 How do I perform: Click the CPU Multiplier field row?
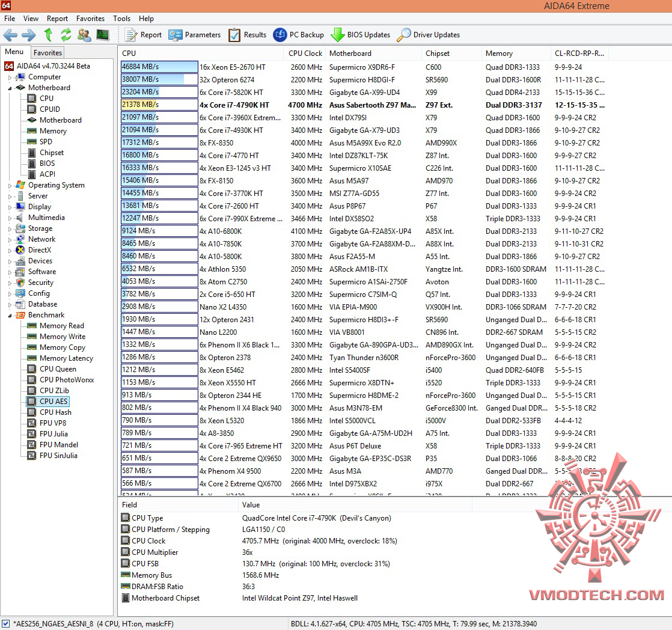coord(296,552)
